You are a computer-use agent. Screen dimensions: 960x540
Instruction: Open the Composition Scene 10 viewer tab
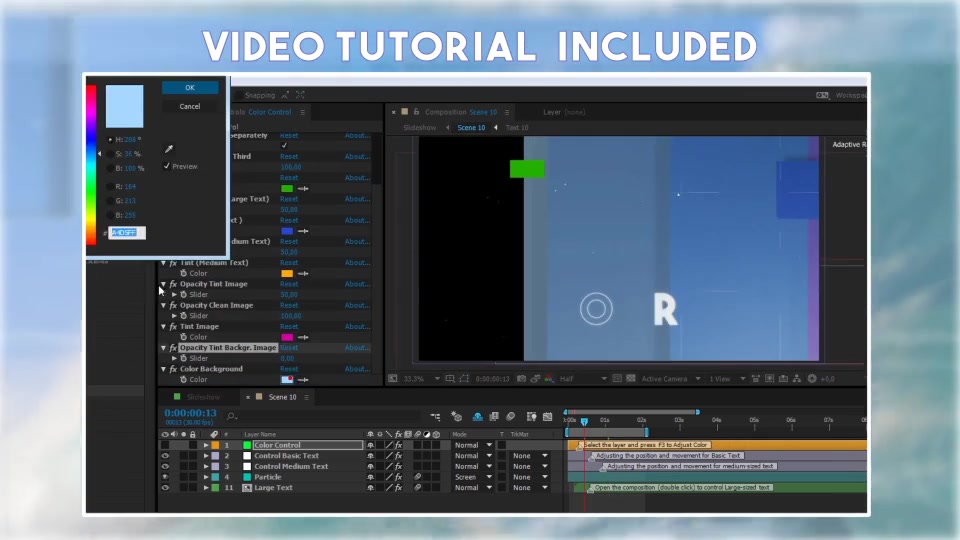[460, 112]
